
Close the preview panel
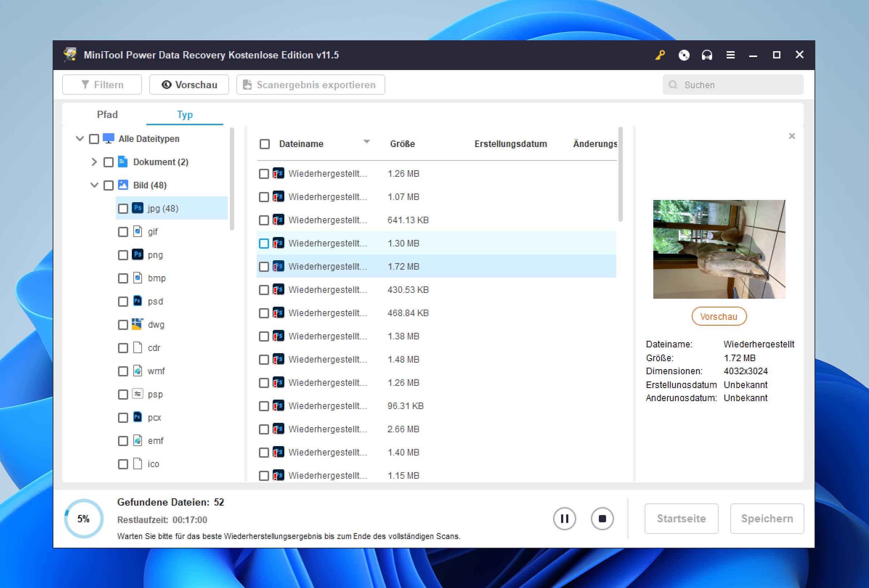click(792, 136)
